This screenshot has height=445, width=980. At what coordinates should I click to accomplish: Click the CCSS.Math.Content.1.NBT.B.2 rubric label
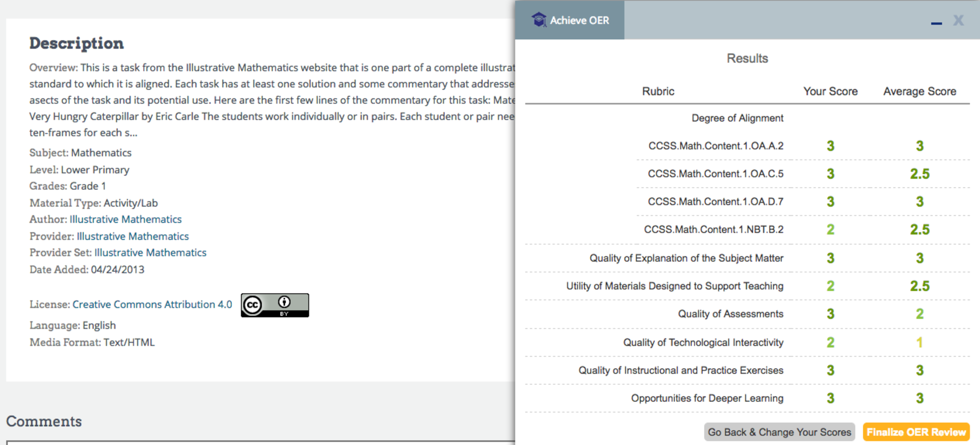click(713, 229)
